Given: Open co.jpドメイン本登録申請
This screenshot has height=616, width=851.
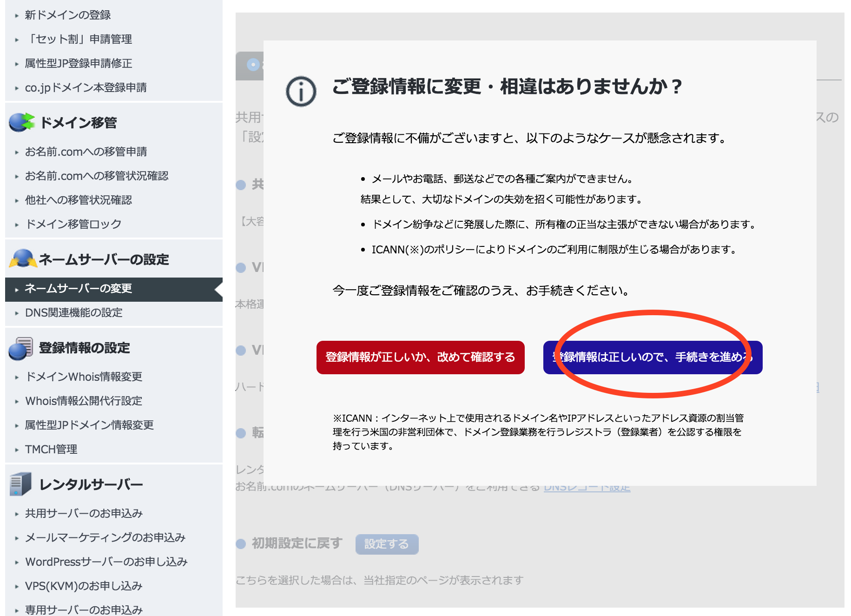Looking at the screenshot, I should pos(86,87).
